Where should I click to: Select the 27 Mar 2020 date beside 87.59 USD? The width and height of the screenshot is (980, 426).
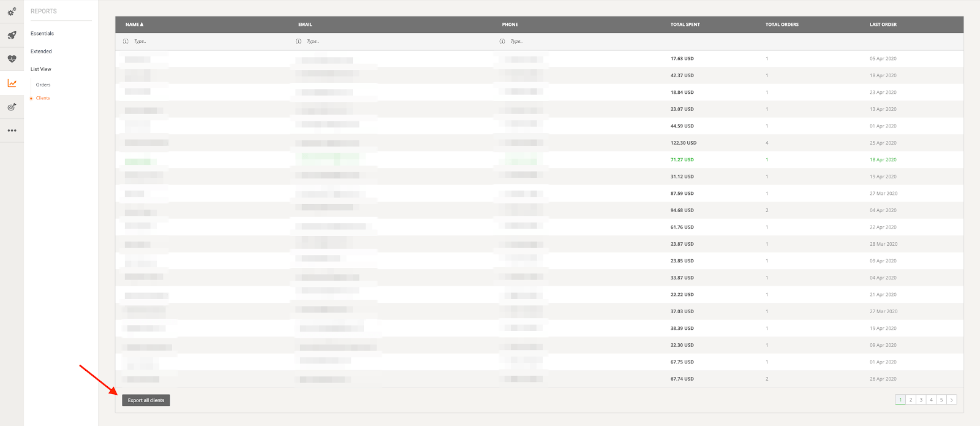[x=883, y=194]
